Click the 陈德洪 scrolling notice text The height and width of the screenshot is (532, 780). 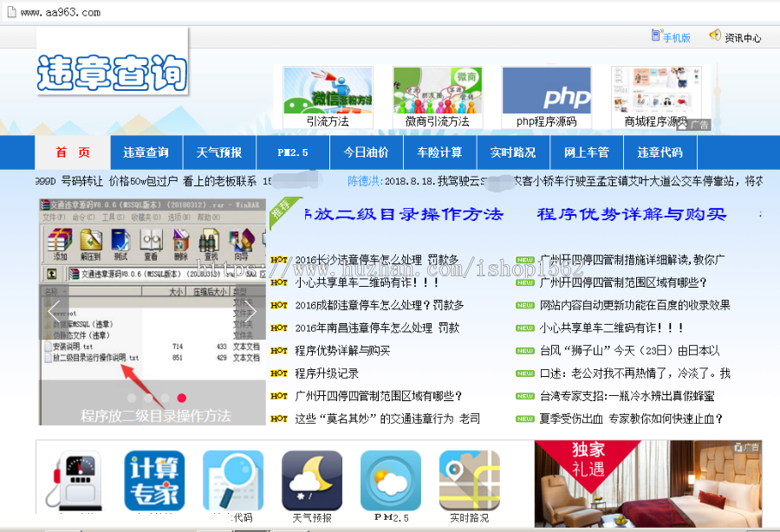pos(555,181)
